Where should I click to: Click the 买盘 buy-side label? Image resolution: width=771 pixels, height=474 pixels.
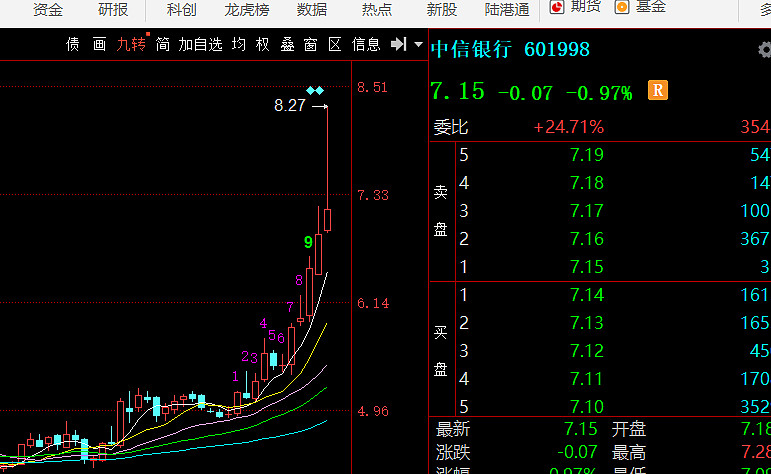click(x=441, y=351)
